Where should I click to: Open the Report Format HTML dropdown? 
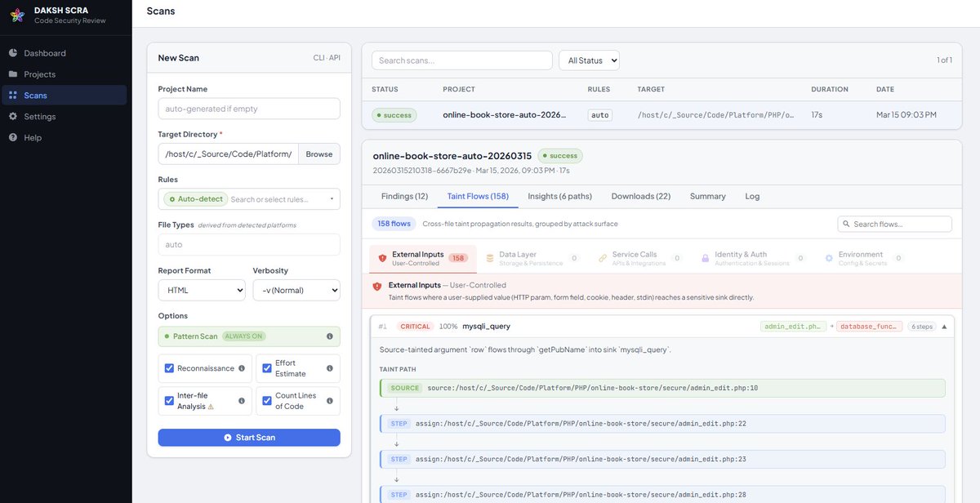tap(202, 290)
